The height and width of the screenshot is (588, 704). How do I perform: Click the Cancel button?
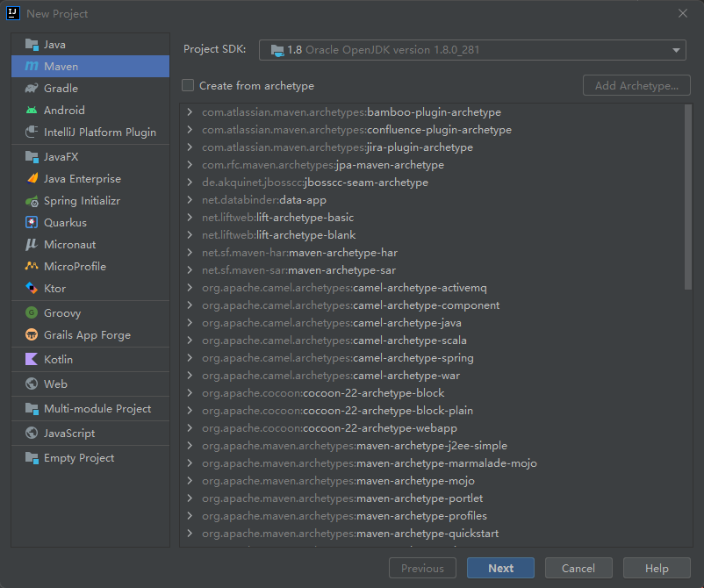(x=578, y=568)
